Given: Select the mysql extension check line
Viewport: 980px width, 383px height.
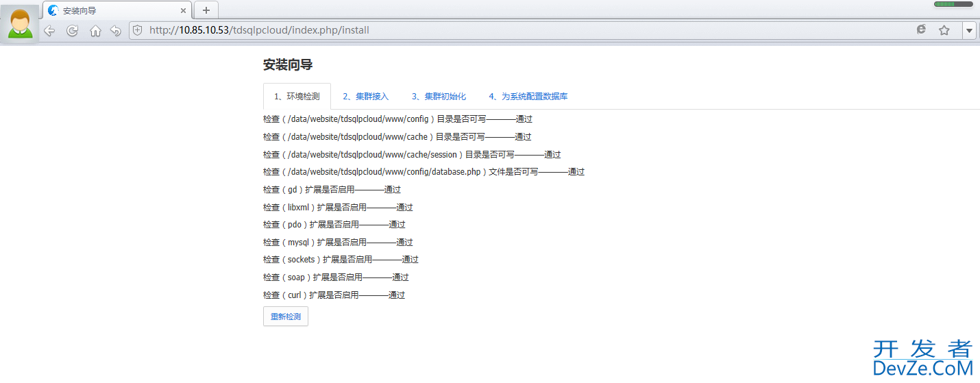Looking at the screenshot, I should (x=338, y=243).
